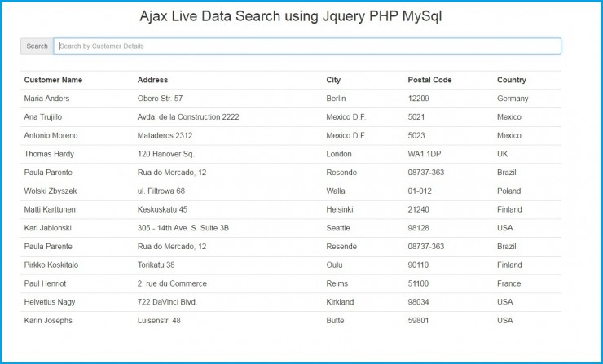Select the Karl Jablonski name cell
This screenshot has width=603, height=364.
(48, 228)
